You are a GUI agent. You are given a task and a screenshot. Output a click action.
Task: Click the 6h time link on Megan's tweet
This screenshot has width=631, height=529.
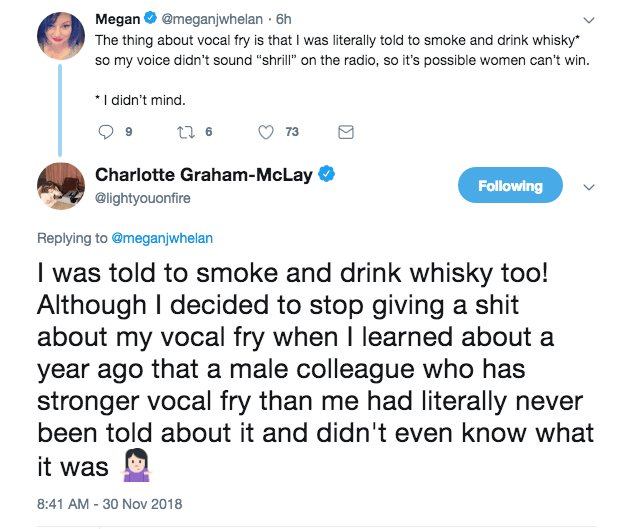[283, 19]
